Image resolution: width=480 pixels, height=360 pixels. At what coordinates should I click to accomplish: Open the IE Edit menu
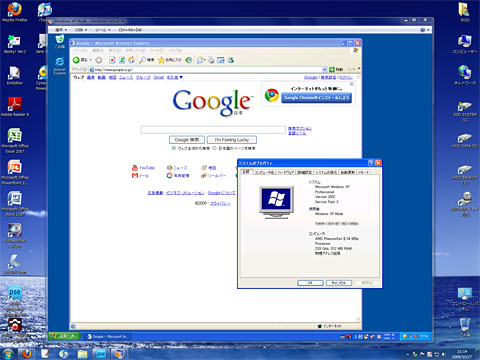[98, 50]
